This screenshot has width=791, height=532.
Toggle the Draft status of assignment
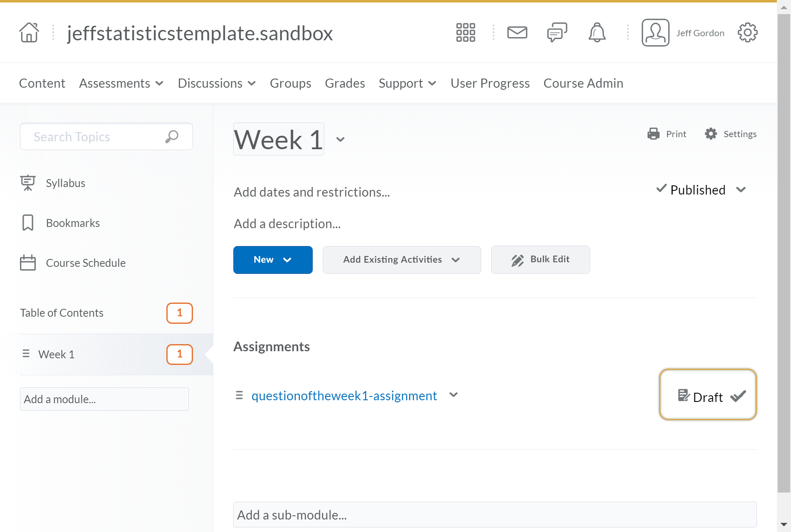pyautogui.click(x=708, y=394)
